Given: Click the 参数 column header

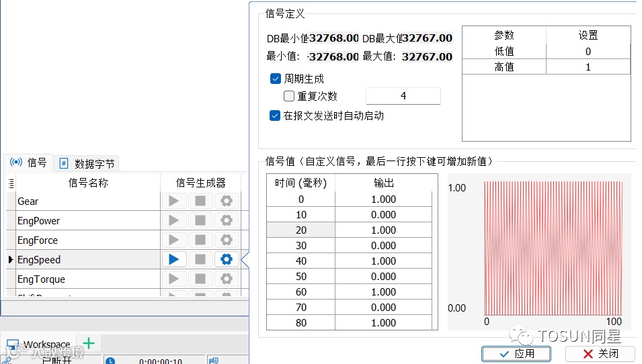Looking at the screenshot, I should tap(504, 35).
